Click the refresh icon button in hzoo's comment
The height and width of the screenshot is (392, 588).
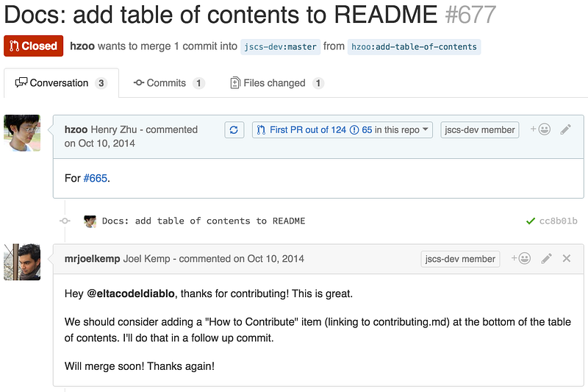coord(234,129)
